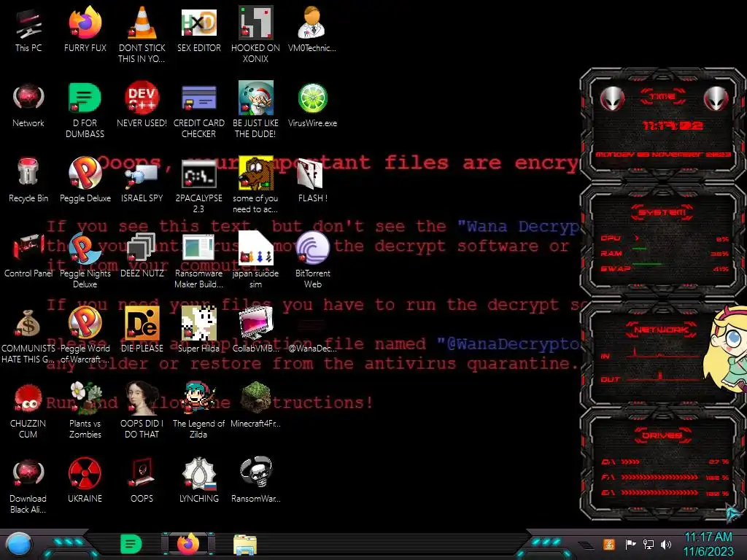Open the Recycle Bin icon
This screenshot has height=560, width=747.
click(x=28, y=172)
